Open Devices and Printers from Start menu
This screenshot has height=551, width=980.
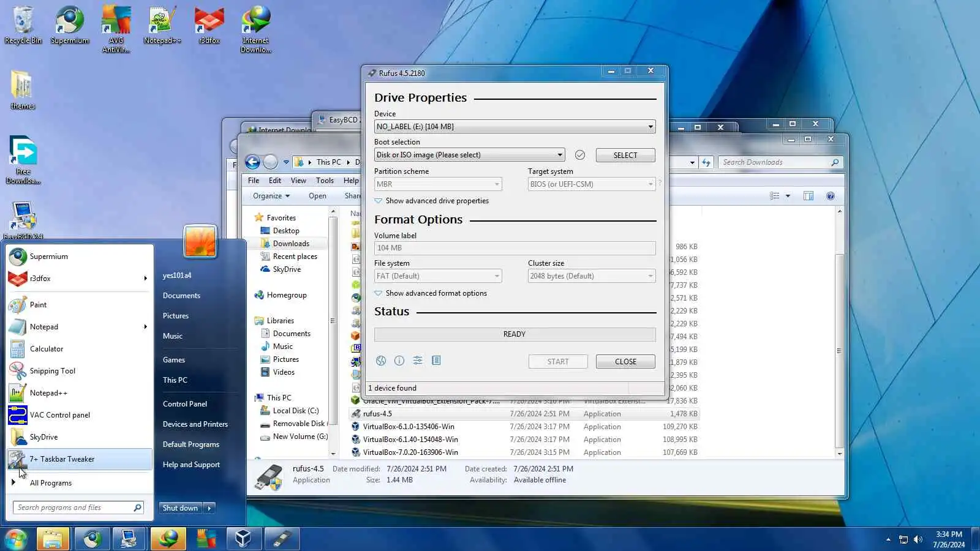(195, 424)
